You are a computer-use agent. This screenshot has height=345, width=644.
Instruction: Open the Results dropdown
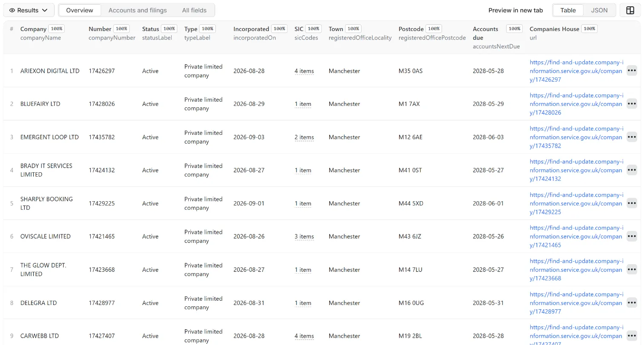29,10
